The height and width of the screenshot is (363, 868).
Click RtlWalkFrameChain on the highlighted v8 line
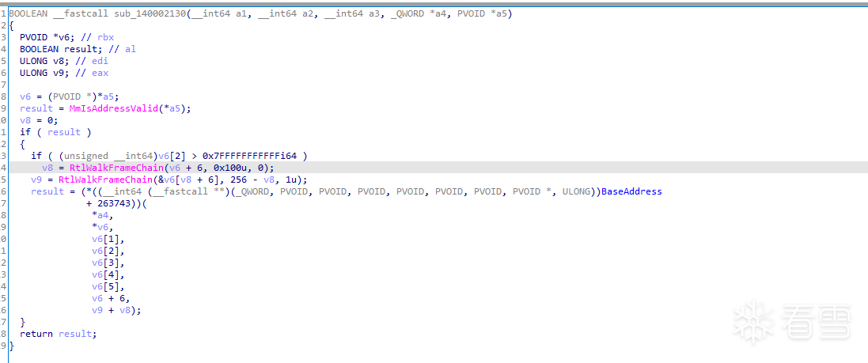click(116, 168)
